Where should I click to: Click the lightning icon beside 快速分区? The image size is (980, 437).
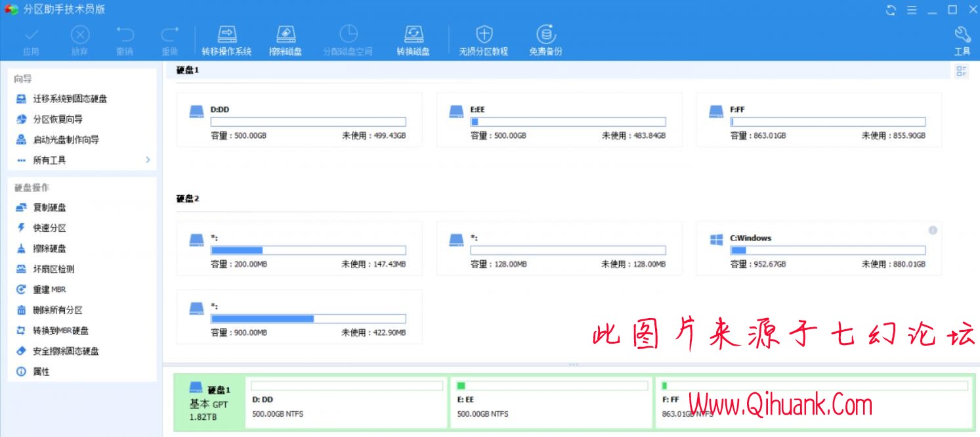[21, 228]
